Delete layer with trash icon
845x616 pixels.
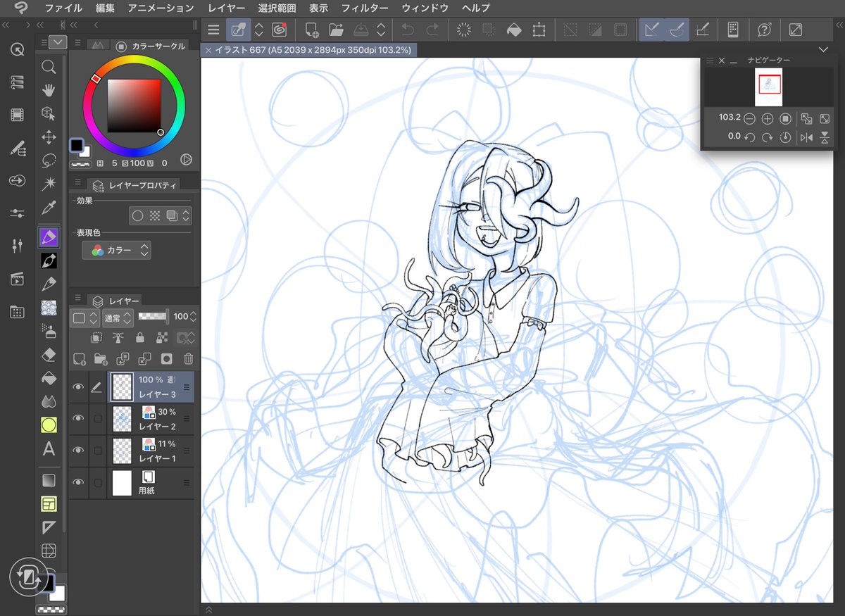coord(188,358)
